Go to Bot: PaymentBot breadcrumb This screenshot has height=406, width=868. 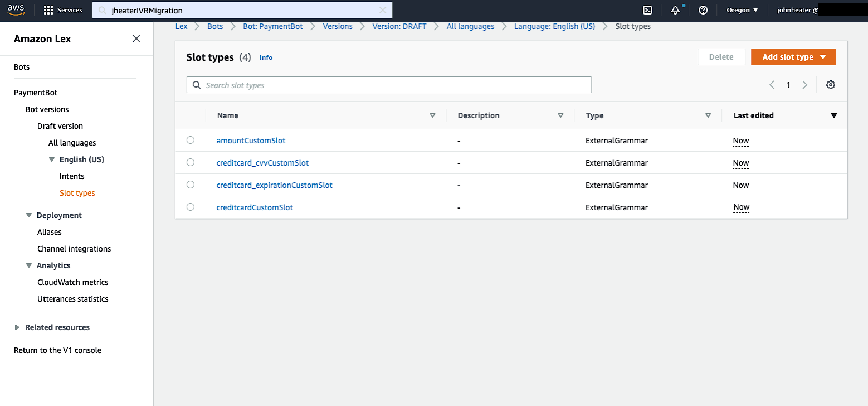point(273,26)
